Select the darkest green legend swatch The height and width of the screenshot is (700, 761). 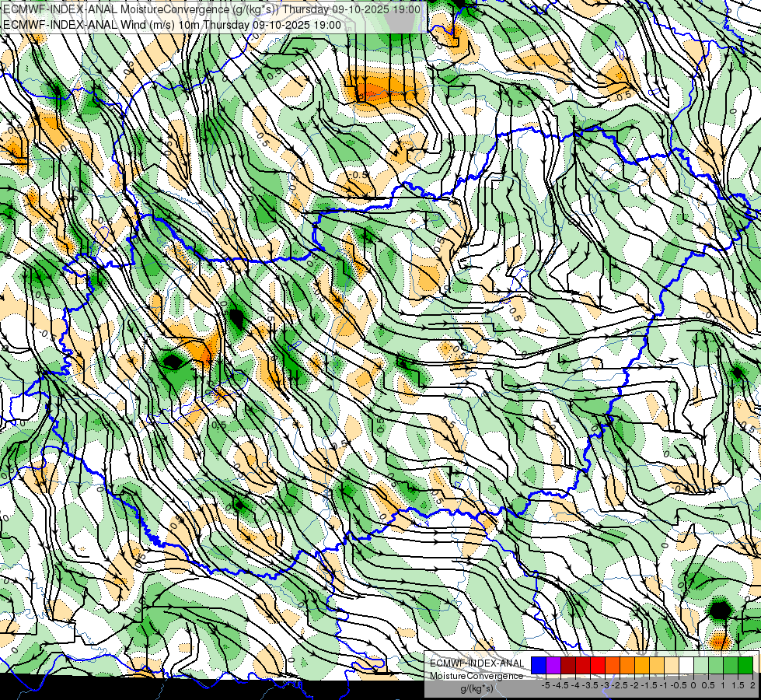click(745, 665)
